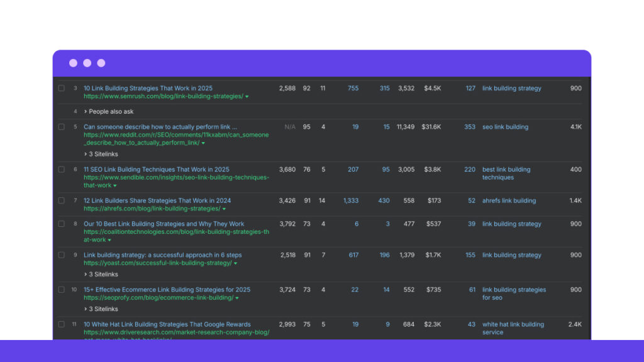Open the 353 keywords count in the Reddit row
The height and width of the screenshot is (362, 644).
click(x=469, y=127)
